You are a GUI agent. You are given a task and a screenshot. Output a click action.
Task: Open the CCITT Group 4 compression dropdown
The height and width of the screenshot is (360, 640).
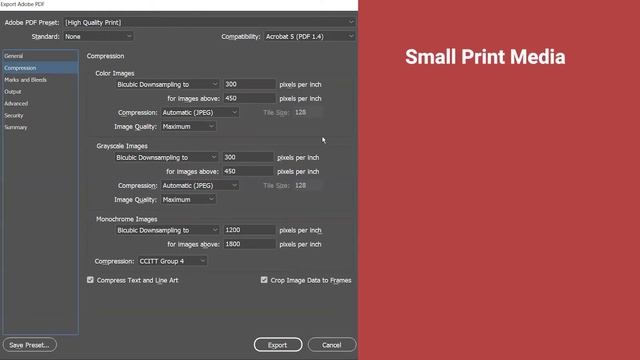point(172,261)
